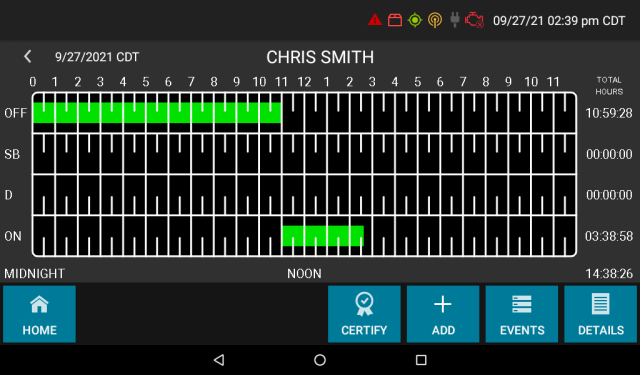Tap the Android back navigation triangle
This screenshot has height=375, width=640.
click(219, 359)
